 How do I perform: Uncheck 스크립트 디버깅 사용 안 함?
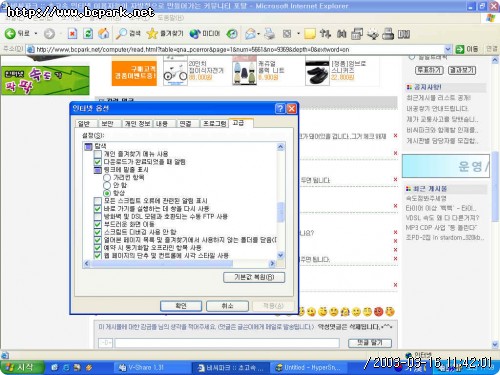pyautogui.click(x=97, y=232)
